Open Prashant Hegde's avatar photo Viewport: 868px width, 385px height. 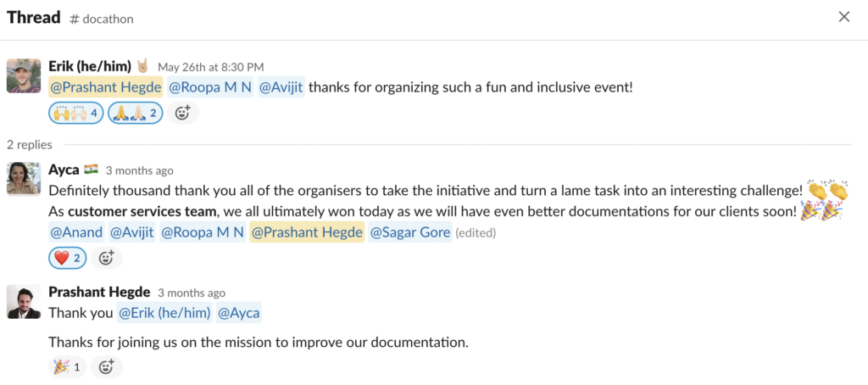click(24, 301)
